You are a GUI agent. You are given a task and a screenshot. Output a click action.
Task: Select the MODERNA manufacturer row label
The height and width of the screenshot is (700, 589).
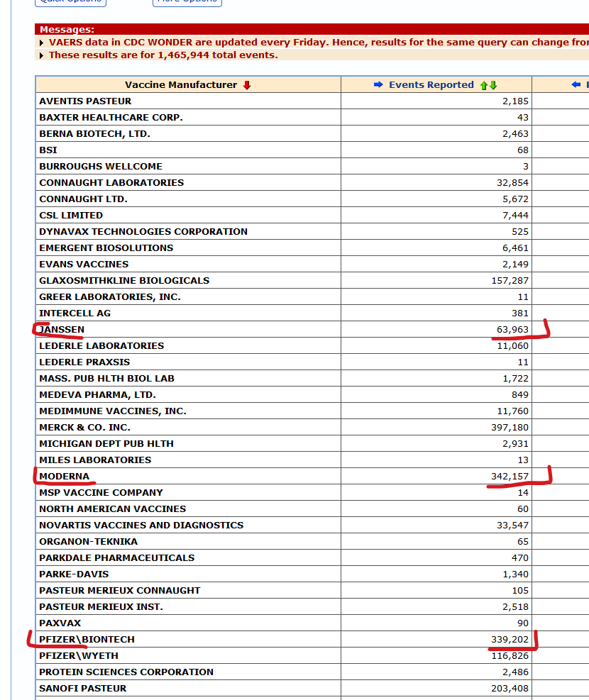pos(65,477)
